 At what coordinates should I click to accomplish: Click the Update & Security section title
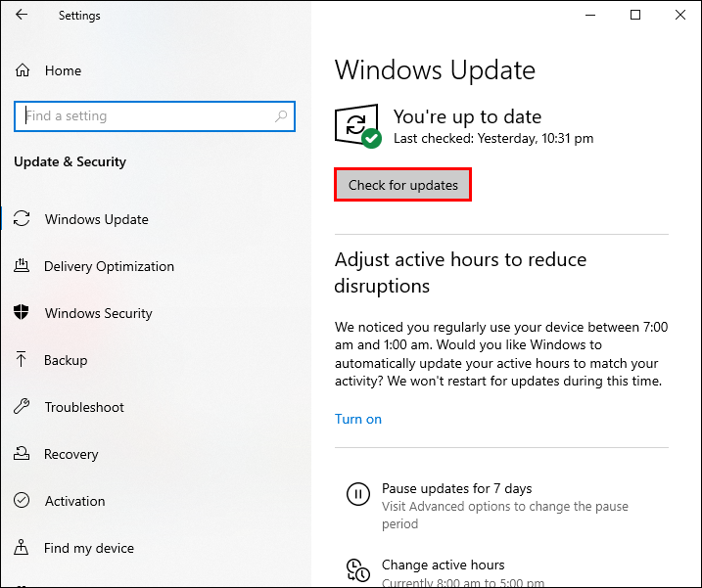[x=70, y=161]
